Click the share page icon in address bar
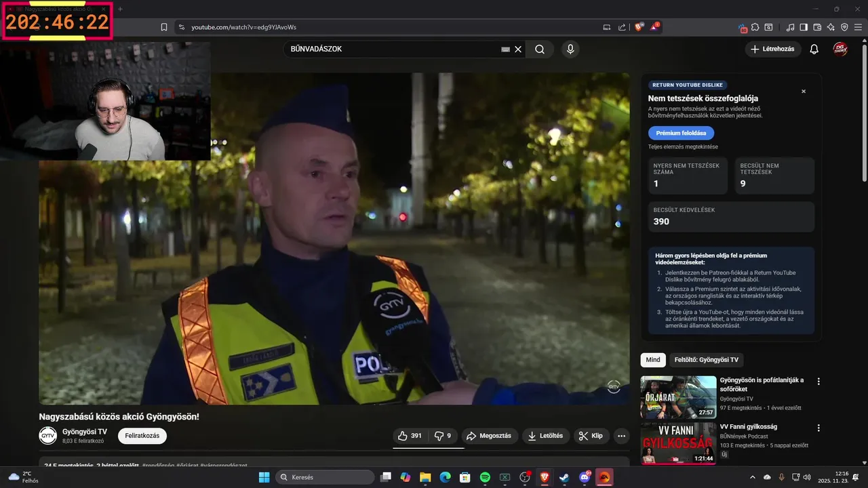The image size is (868, 488). click(623, 27)
